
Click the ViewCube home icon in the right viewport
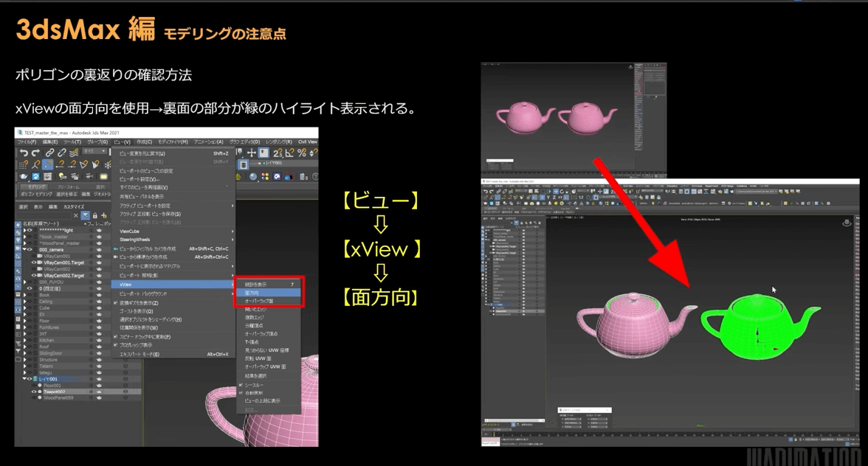[847, 223]
